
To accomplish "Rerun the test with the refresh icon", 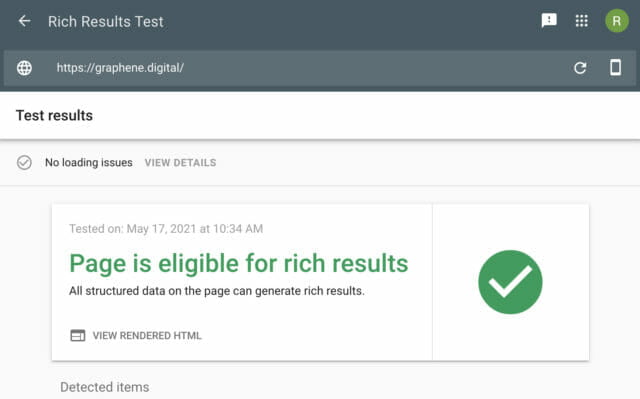I will pyautogui.click(x=580, y=68).
